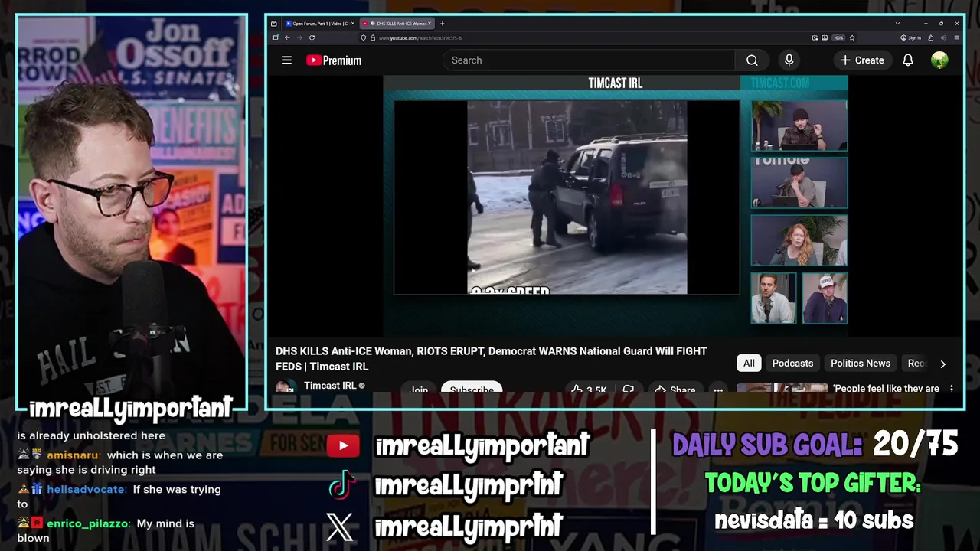Select the Politics News filter chip
980x551 pixels.
(861, 364)
